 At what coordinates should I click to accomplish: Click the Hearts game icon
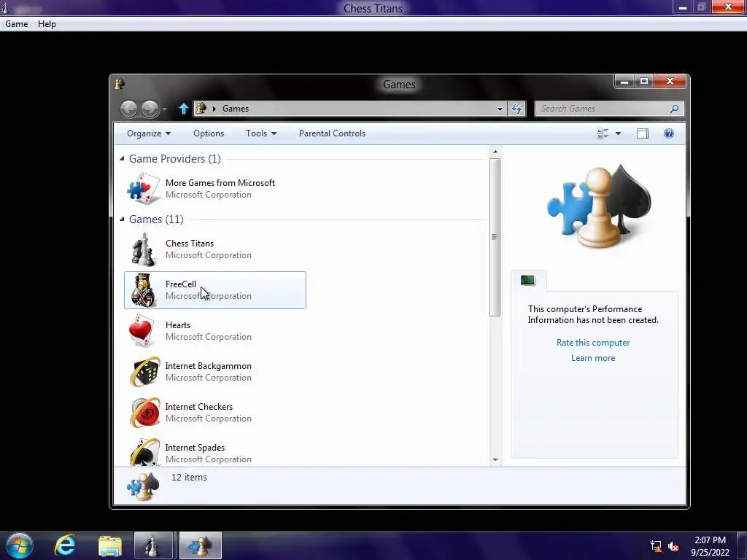tap(142, 331)
